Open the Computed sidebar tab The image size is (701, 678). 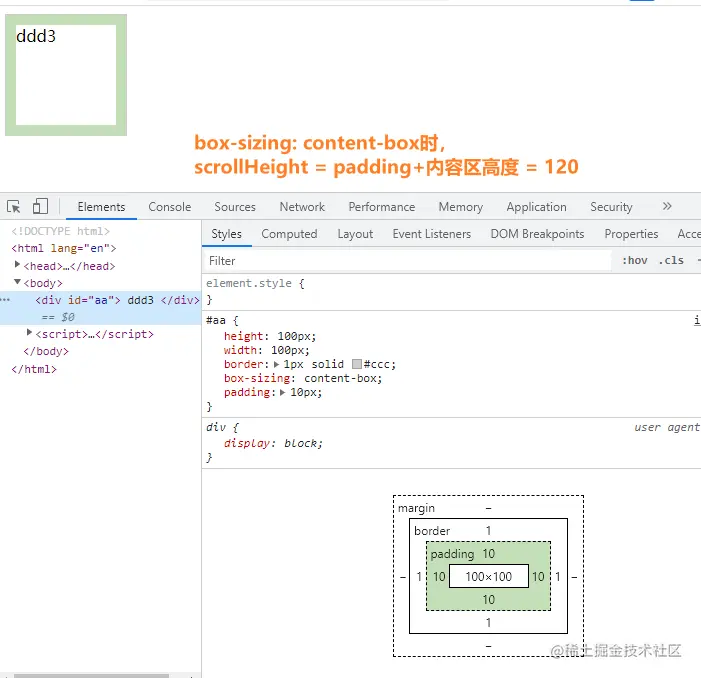click(289, 234)
